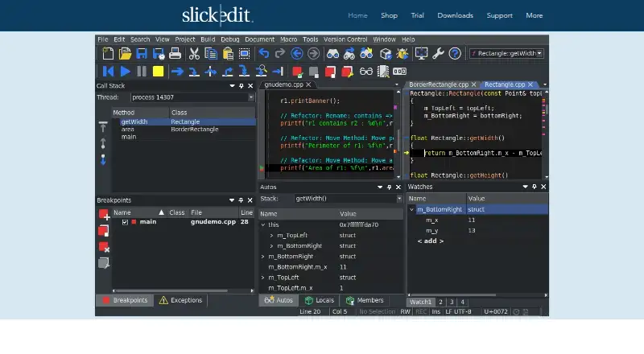Click the Redo arrow icon
Image resolution: width=644 pixels, height=354 pixels.
click(x=280, y=53)
